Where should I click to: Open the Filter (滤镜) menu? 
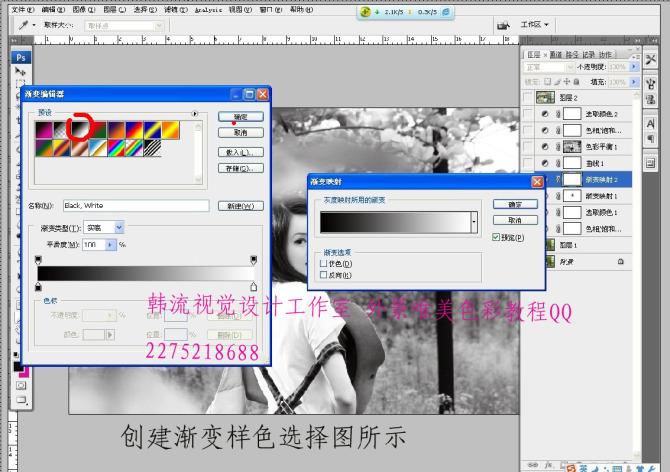tap(176, 9)
